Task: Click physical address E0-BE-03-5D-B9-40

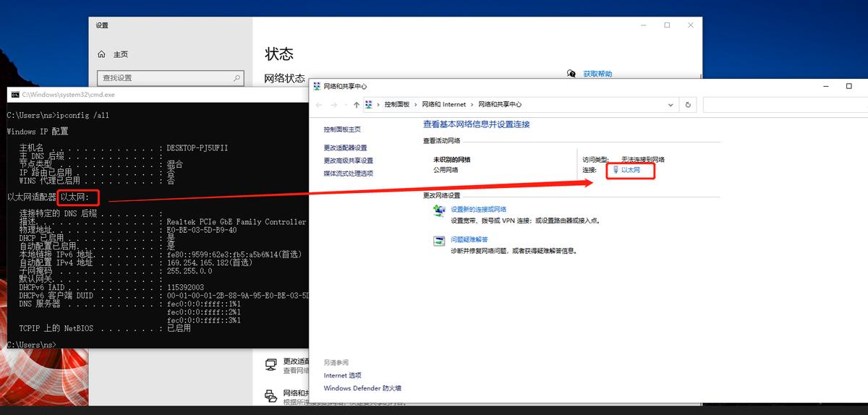Action: click(202, 230)
